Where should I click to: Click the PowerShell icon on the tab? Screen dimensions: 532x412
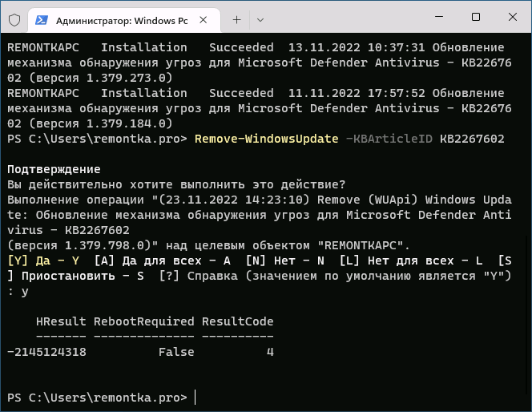tap(42, 20)
